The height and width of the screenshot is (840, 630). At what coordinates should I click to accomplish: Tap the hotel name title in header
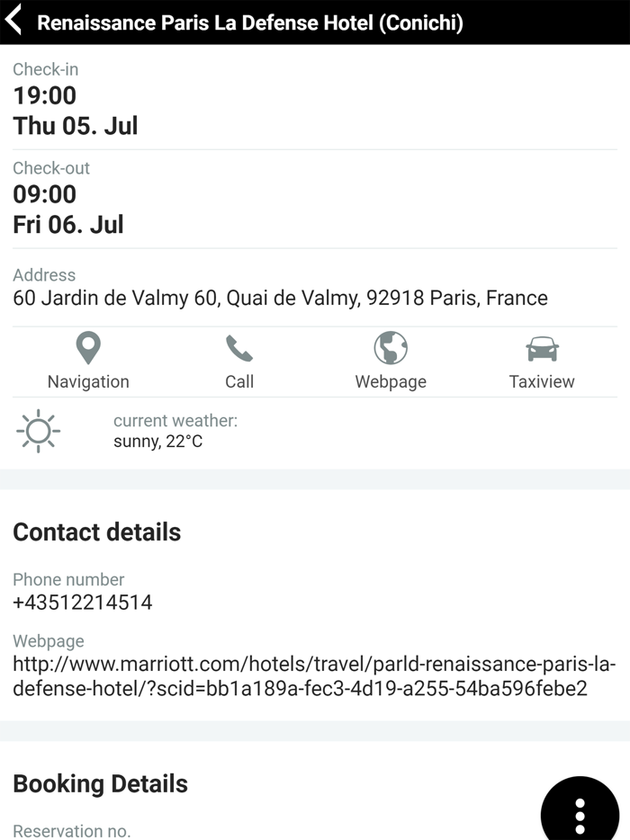click(250, 22)
